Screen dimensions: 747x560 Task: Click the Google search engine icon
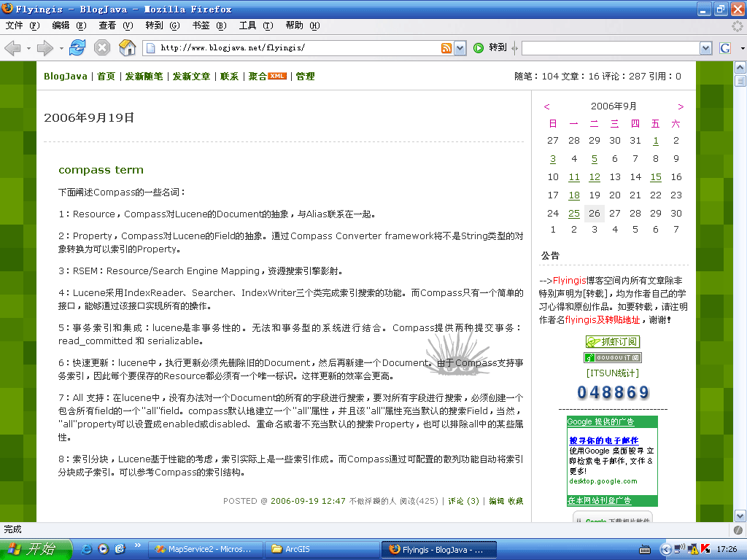[725, 47]
